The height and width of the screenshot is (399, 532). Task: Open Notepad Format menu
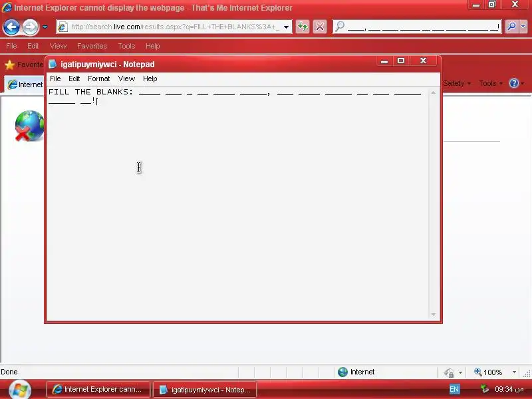click(98, 78)
